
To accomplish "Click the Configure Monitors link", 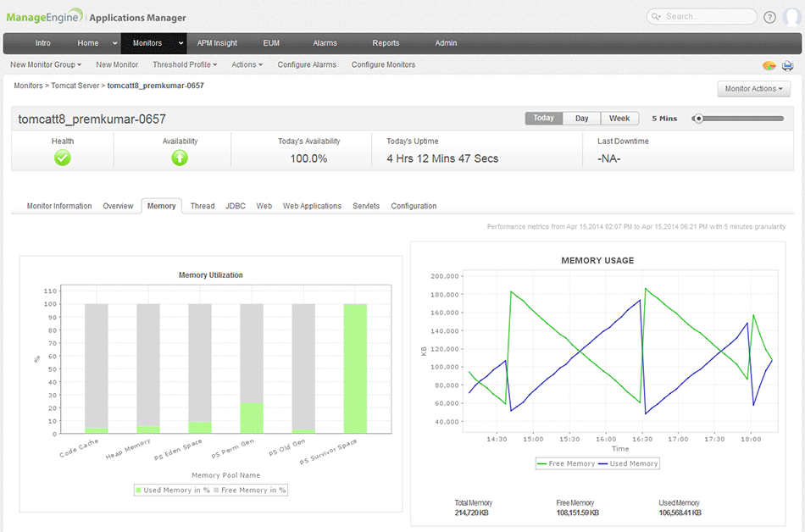I will click(x=383, y=64).
